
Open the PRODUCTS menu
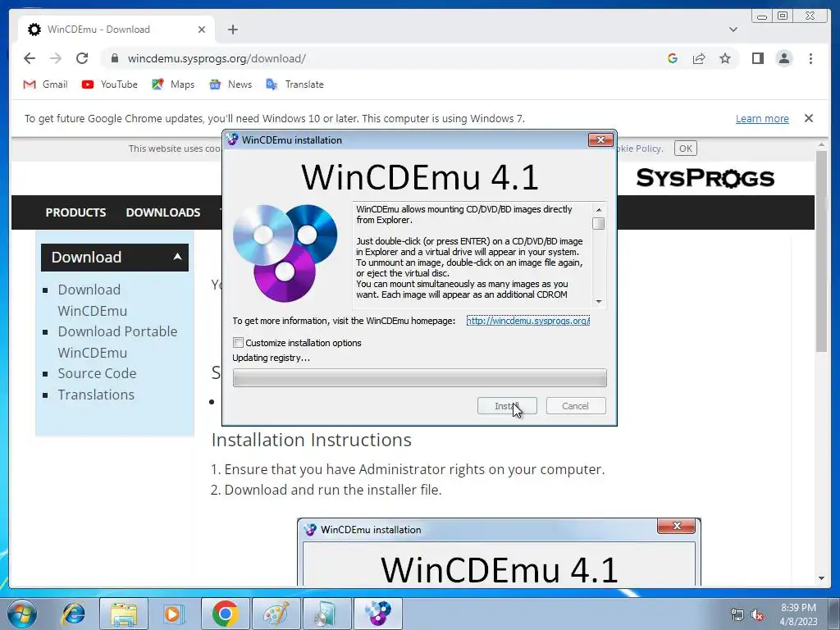pos(75,212)
